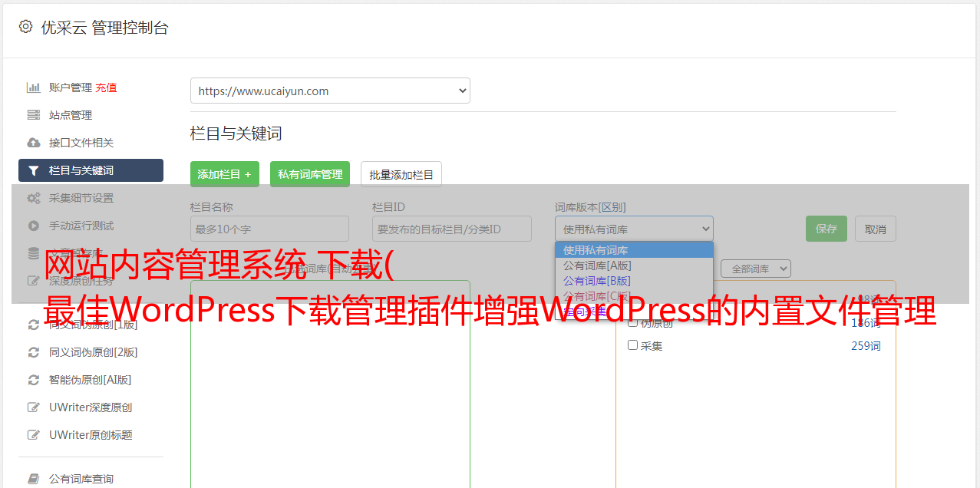The width and height of the screenshot is (980, 488).
Task: Click the filter icon for 栏目与关键词
Action: click(34, 170)
